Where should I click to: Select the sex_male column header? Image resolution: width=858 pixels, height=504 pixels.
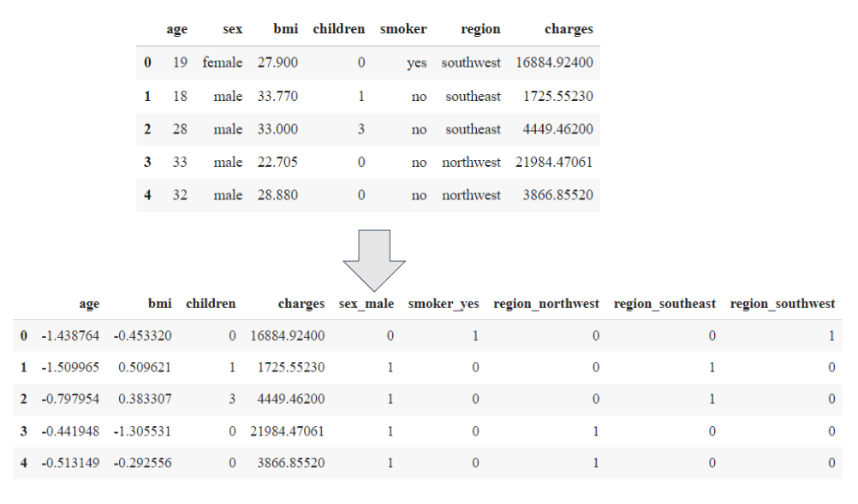point(366,304)
